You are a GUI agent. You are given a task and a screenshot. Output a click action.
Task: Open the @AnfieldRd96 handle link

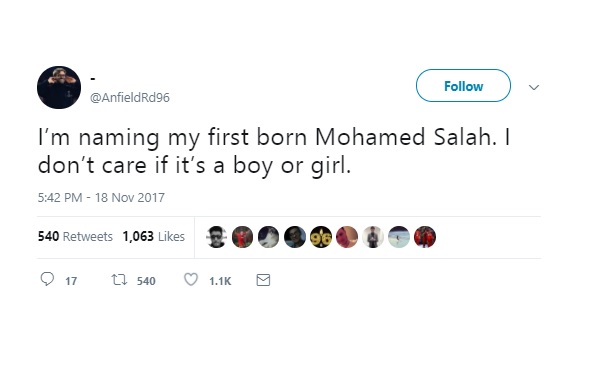130,98
